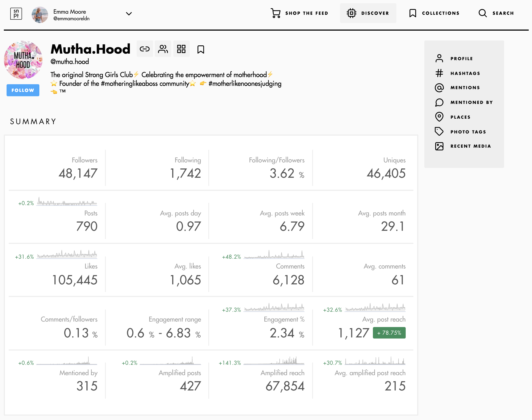Click the Likes sparkline chart
Image resolution: width=532 pixels, height=420 pixels.
pos(67,254)
